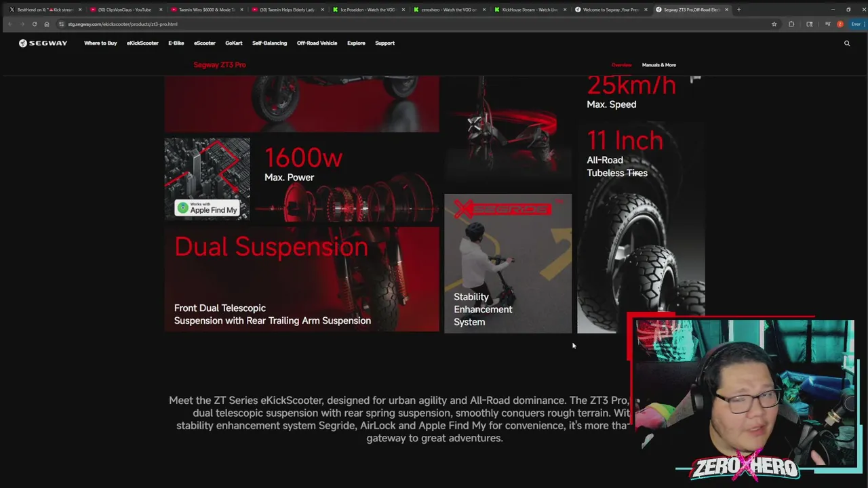868x488 pixels.
Task: Reload the page with the refresh icon
Action: click(35, 24)
